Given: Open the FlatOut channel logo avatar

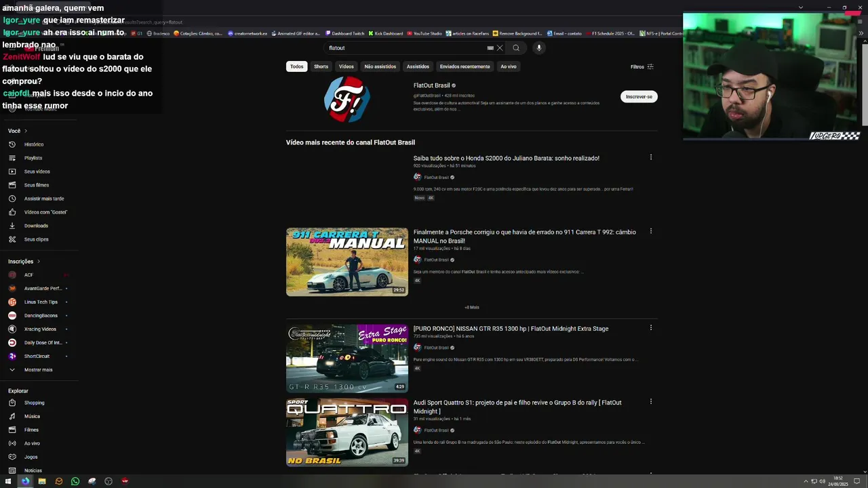Looking at the screenshot, I should pyautogui.click(x=347, y=99).
